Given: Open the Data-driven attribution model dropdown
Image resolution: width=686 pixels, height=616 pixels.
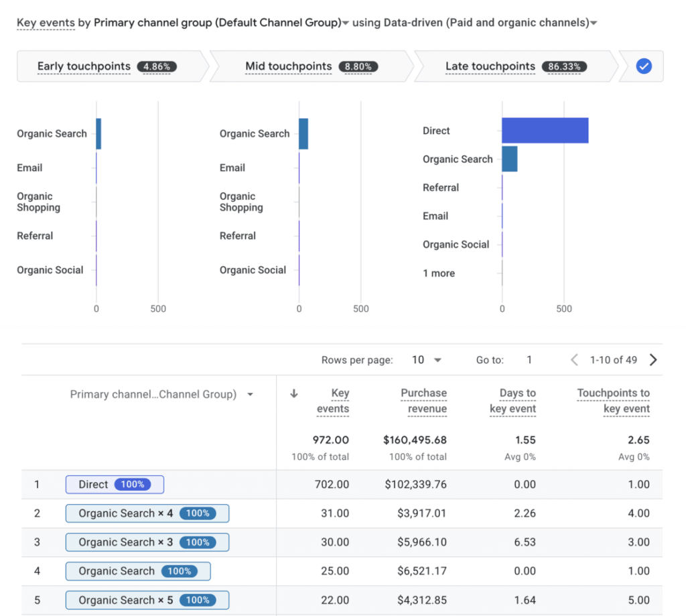Looking at the screenshot, I should point(592,23).
